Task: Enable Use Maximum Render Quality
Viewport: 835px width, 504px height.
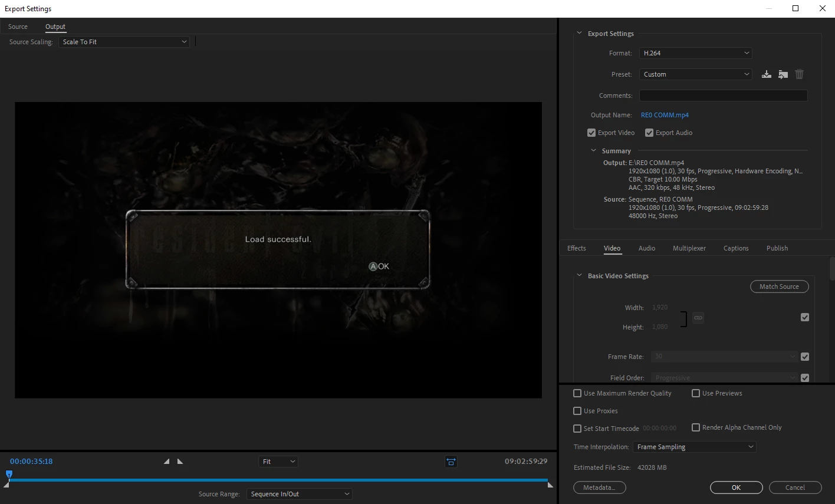Action: (577, 393)
